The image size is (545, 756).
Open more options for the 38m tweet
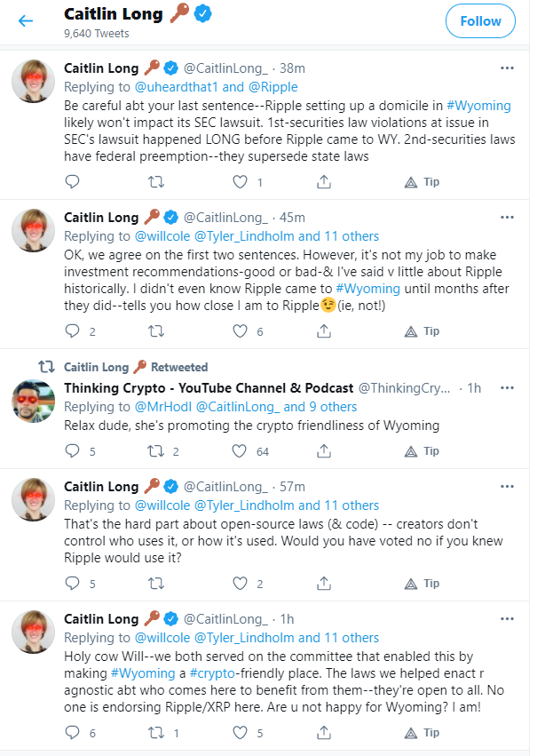507,68
